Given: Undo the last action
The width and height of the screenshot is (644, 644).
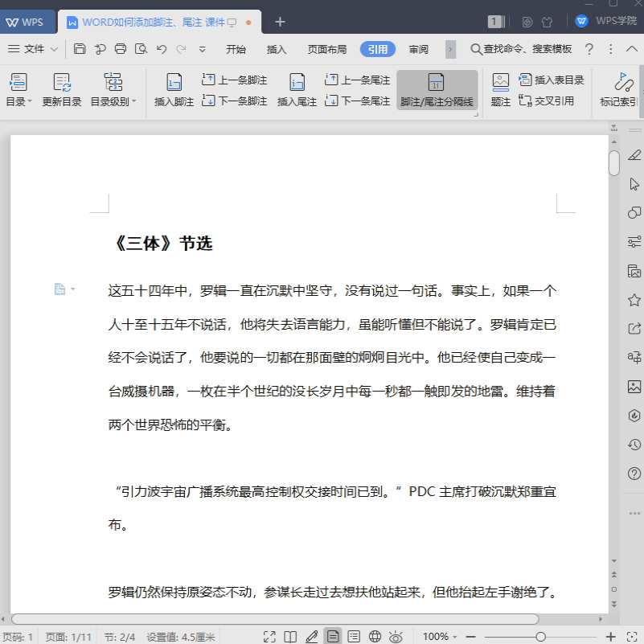Looking at the screenshot, I should pyautogui.click(x=162, y=49).
